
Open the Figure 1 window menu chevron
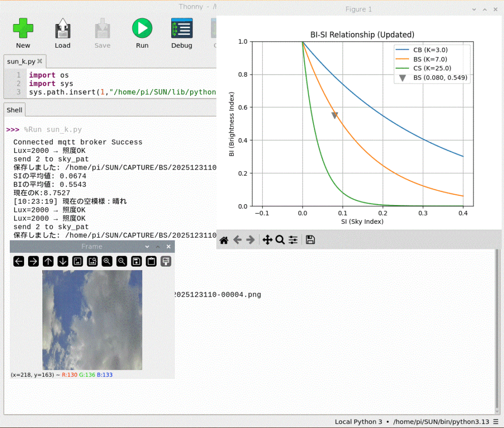click(x=474, y=9)
